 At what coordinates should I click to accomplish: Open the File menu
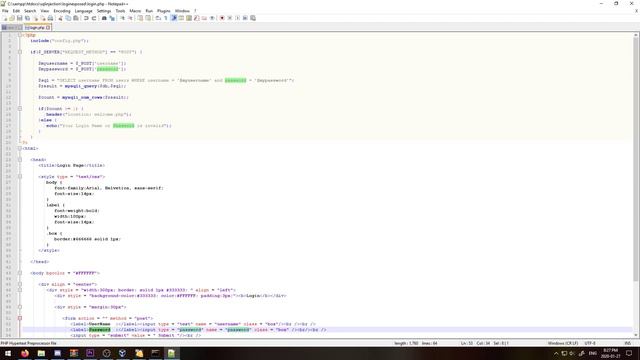pyautogui.click(x=5, y=11)
